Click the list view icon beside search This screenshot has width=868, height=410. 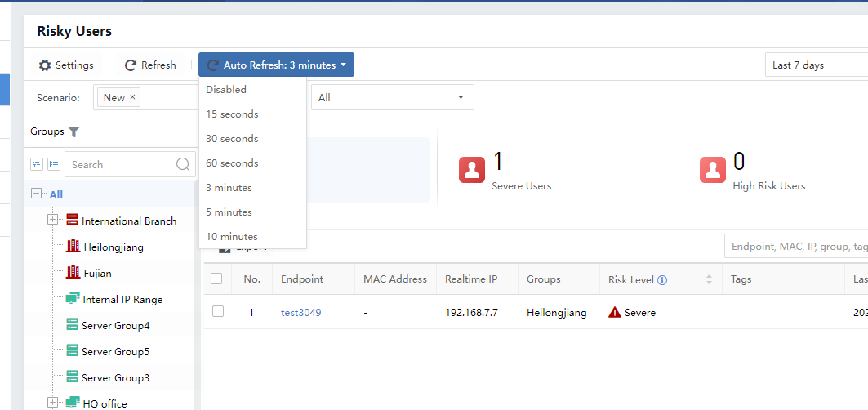point(54,164)
